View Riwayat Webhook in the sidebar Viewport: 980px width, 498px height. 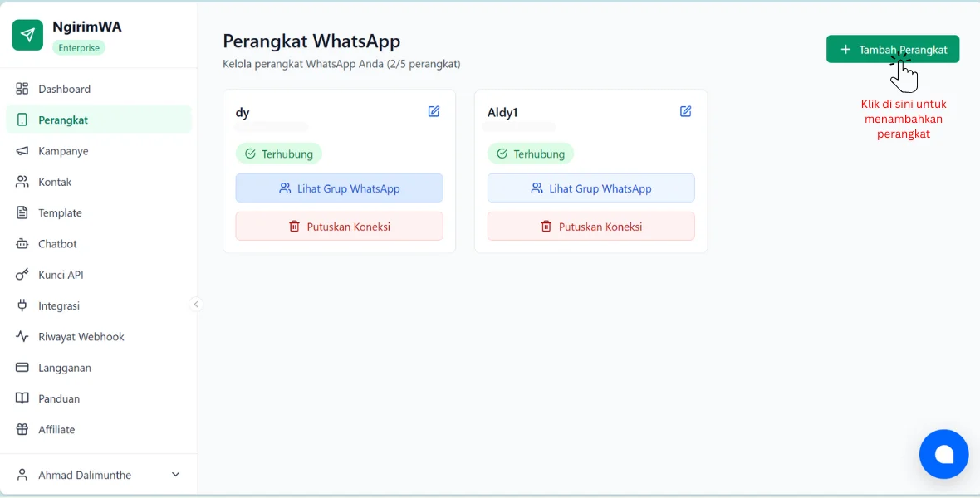(99, 336)
